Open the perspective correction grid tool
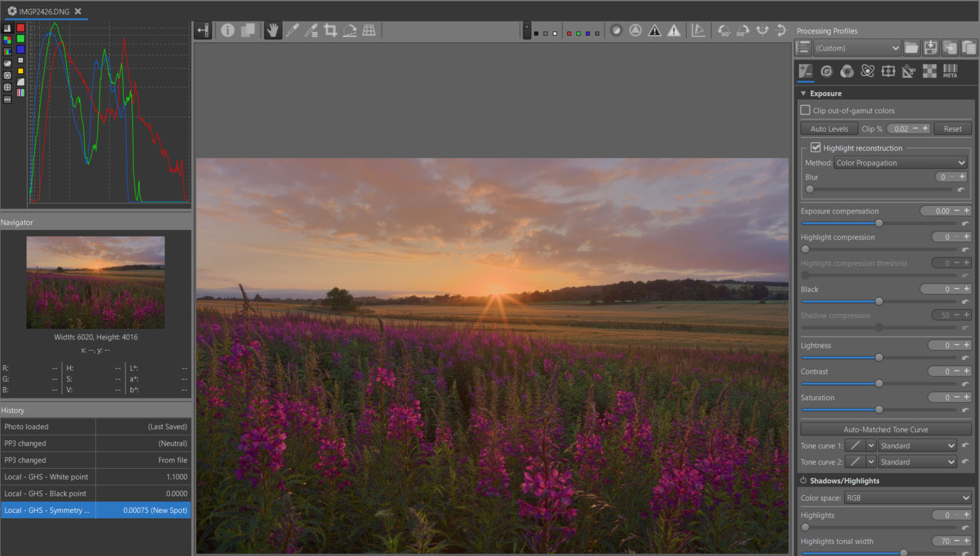Screen dimensions: 980x556 point(369,30)
